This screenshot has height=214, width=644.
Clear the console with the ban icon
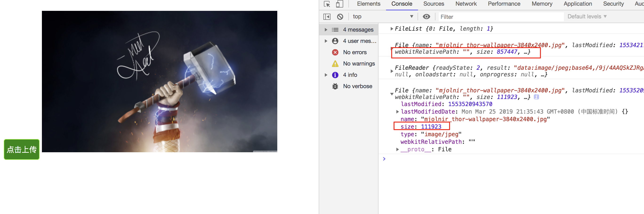coord(340,17)
